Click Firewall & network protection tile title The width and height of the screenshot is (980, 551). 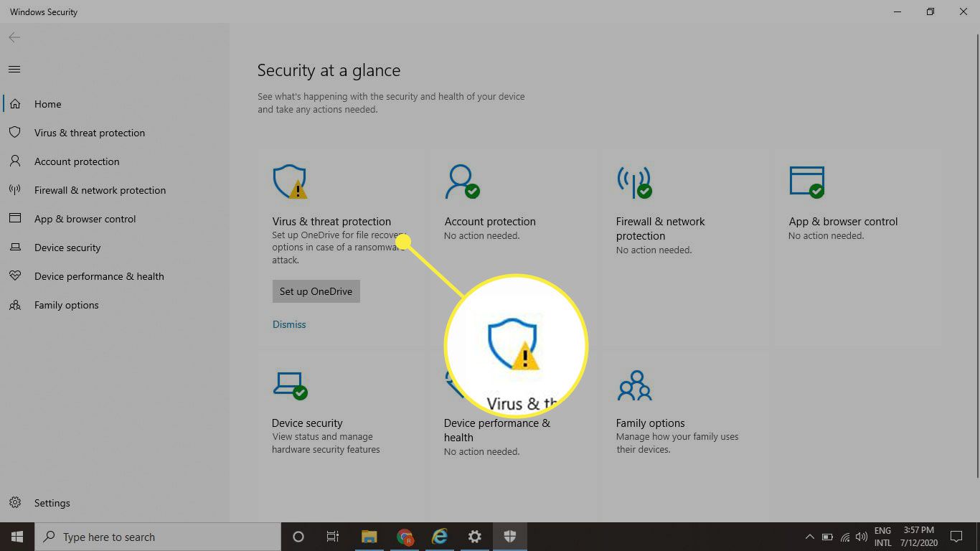point(660,229)
